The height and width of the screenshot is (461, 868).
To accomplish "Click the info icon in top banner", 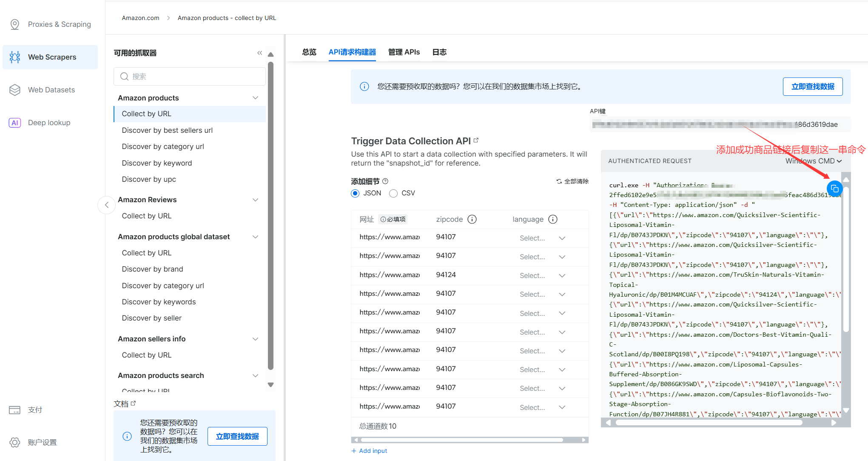I will [x=364, y=86].
